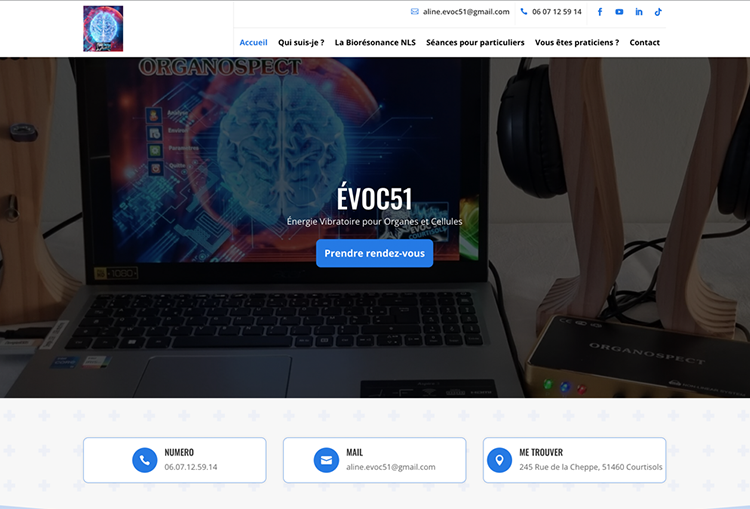Viewport: 750px width, 509px height.
Task: Click the MAIL card heading
Action: pyautogui.click(x=354, y=453)
